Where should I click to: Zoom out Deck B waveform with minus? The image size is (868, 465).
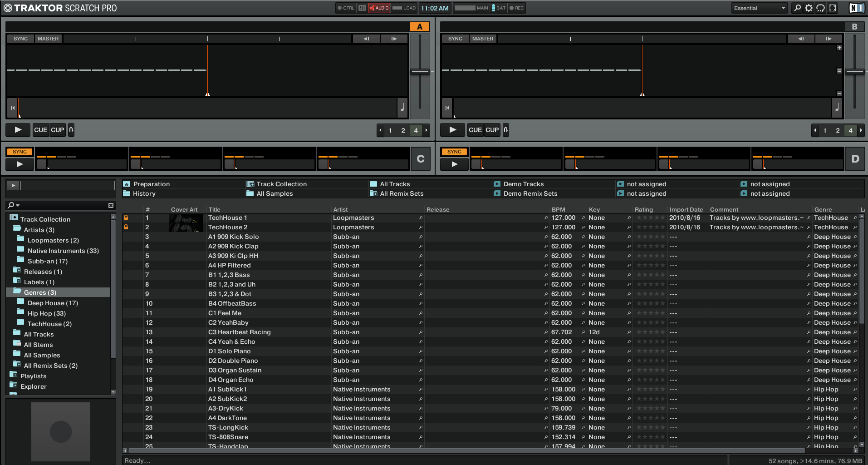pos(839,94)
